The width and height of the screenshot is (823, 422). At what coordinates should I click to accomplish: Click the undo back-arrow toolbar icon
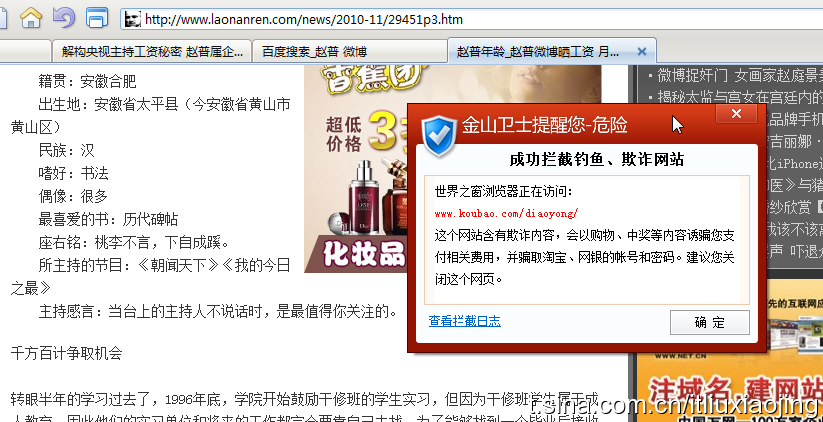tap(64, 18)
